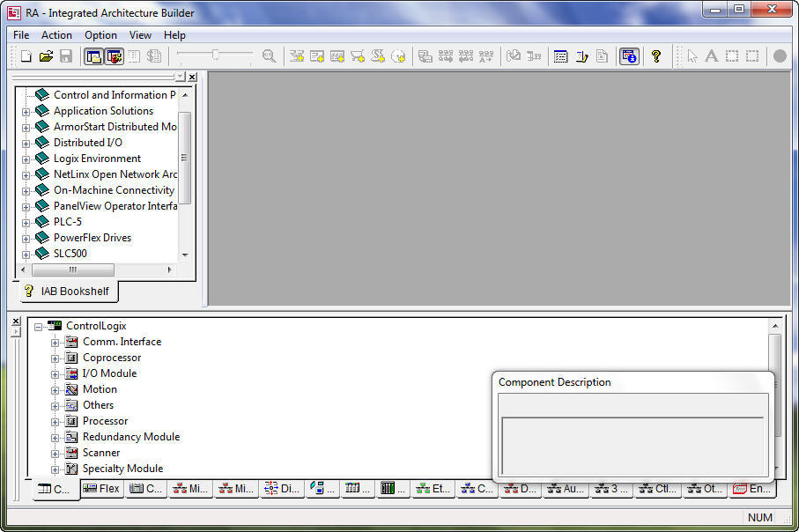Click the bookshelf vertical scrollbar thumb

click(184, 158)
